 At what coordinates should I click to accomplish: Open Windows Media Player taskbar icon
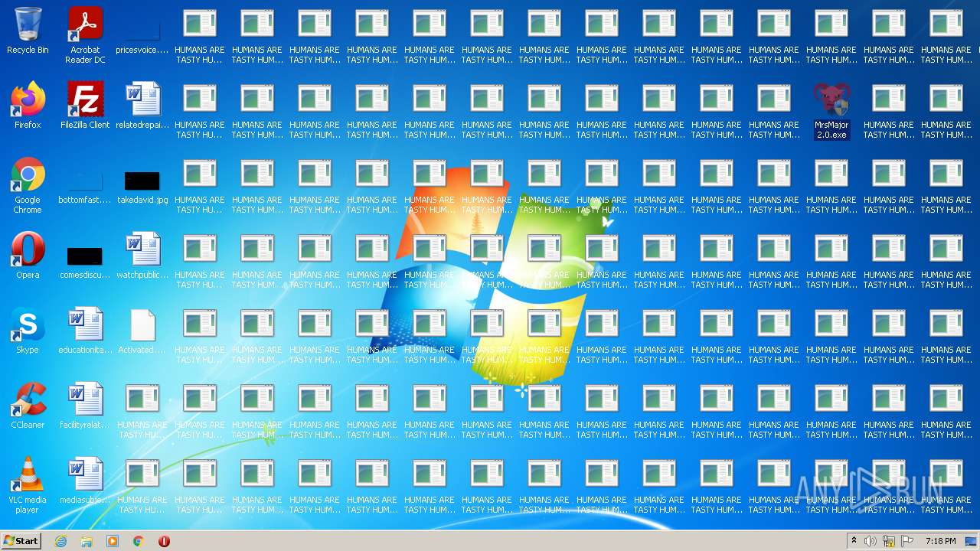click(x=113, y=541)
